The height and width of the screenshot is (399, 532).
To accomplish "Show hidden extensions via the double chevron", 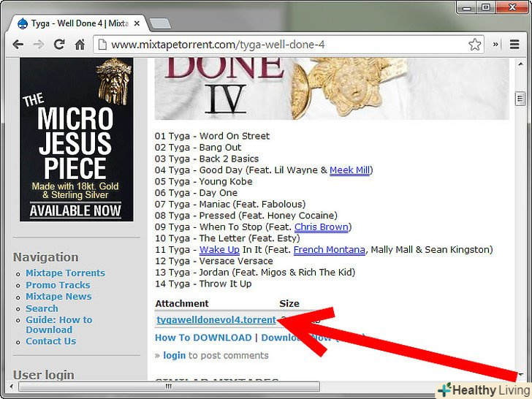I will 495,45.
